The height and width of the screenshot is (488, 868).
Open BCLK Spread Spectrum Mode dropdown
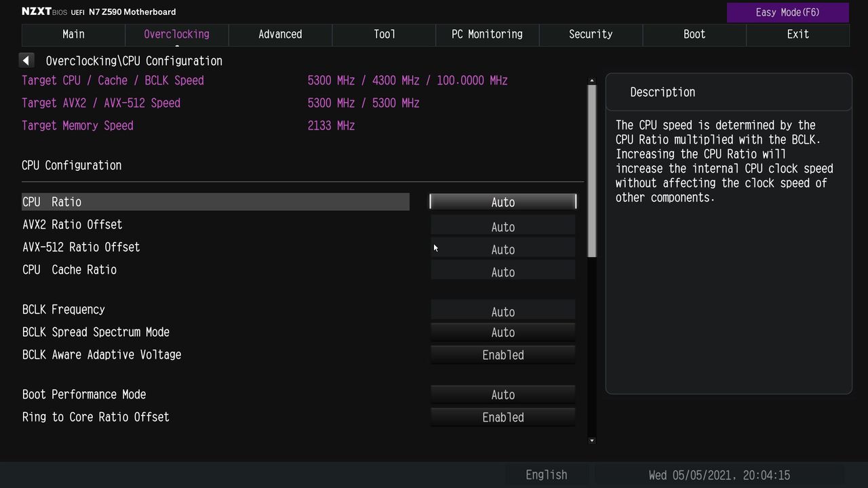click(503, 332)
